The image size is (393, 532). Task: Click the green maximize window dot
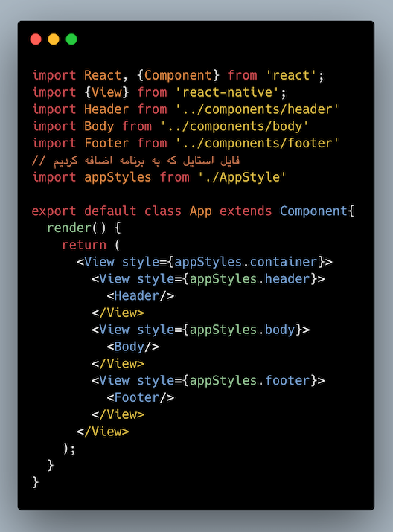point(71,39)
